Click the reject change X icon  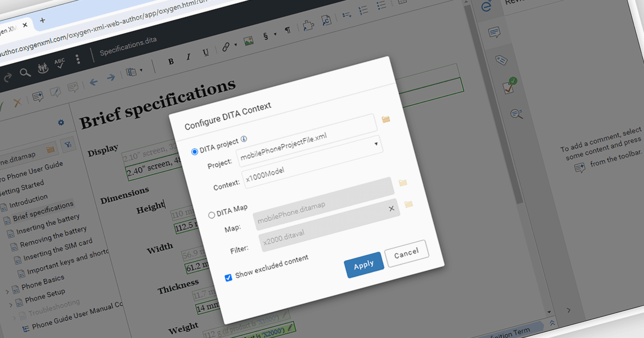17,102
